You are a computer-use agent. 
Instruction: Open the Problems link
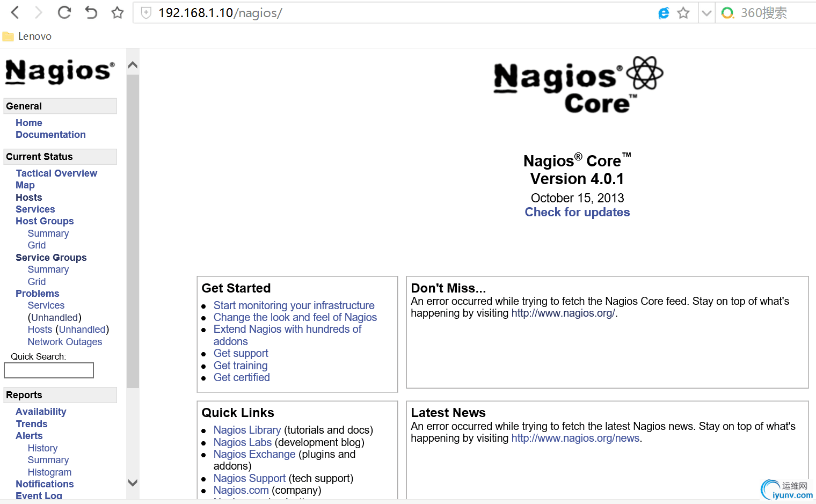38,294
